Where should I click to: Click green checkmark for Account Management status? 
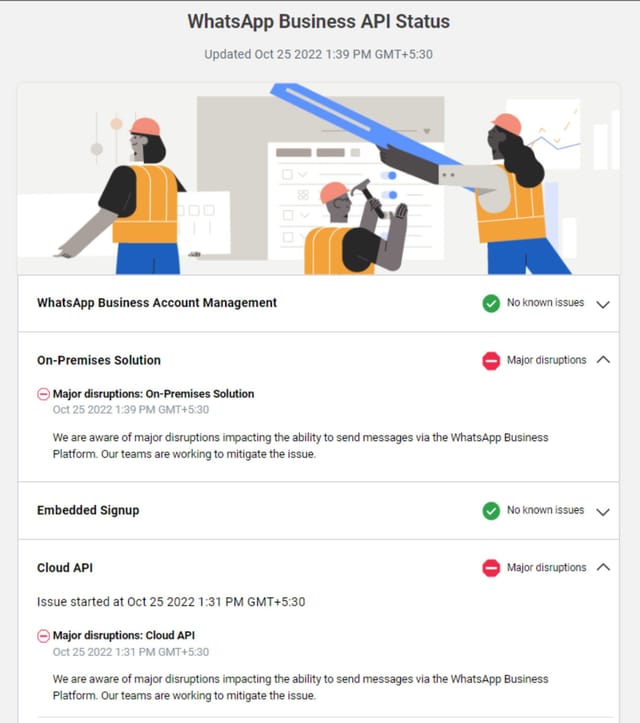[x=491, y=303]
